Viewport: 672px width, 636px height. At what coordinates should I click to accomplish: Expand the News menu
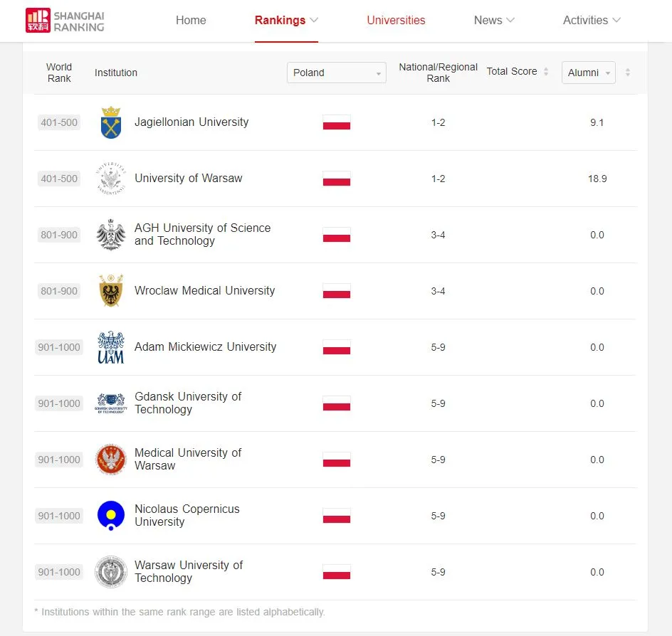(494, 20)
